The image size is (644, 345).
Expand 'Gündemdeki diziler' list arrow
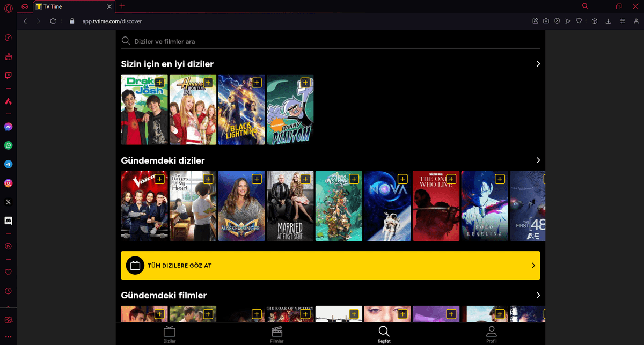(x=538, y=160)
